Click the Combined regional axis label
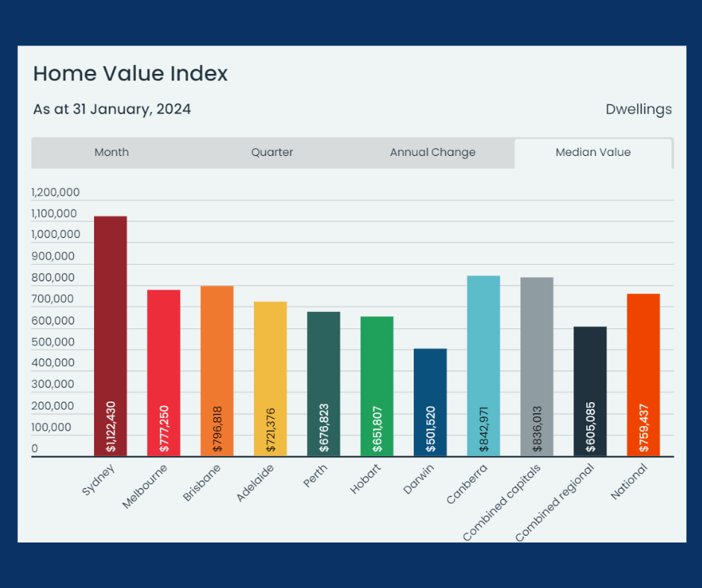Image resolution: width=702 pixels, height=588 pixels. coord(554,503)
